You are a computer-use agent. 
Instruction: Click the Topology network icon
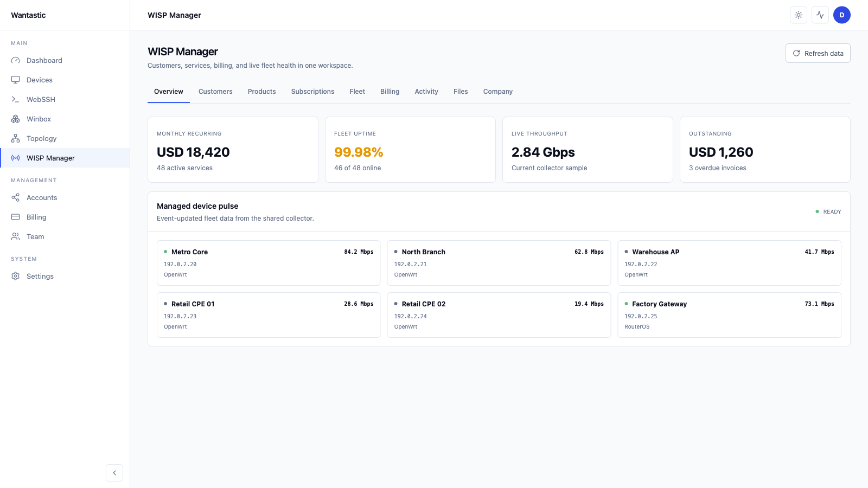15,138
